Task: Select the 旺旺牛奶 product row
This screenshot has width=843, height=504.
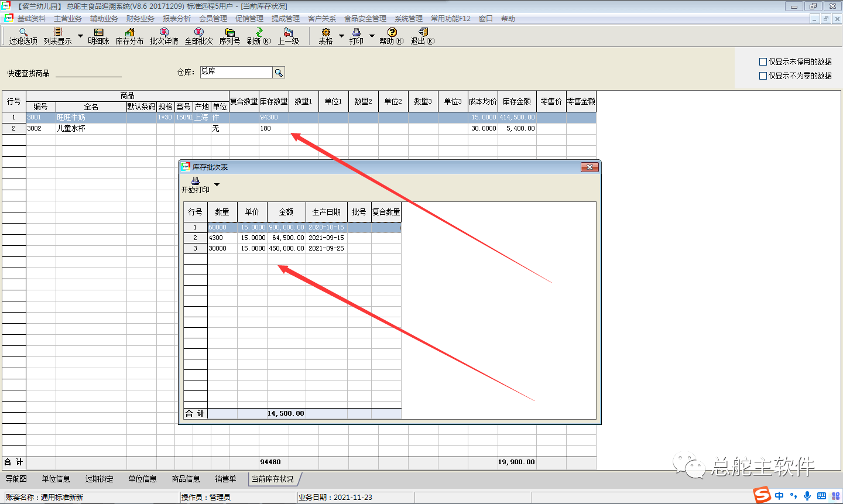Action: pos(299,117)
